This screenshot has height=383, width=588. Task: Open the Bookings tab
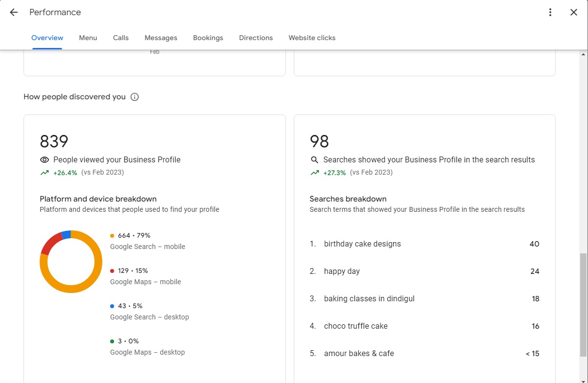click(208, 38)
